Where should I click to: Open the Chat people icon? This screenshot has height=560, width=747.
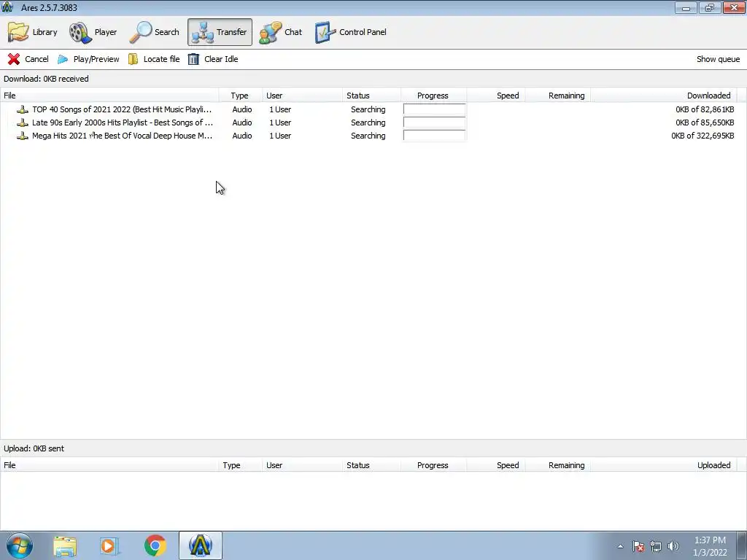tap(270, 32)
